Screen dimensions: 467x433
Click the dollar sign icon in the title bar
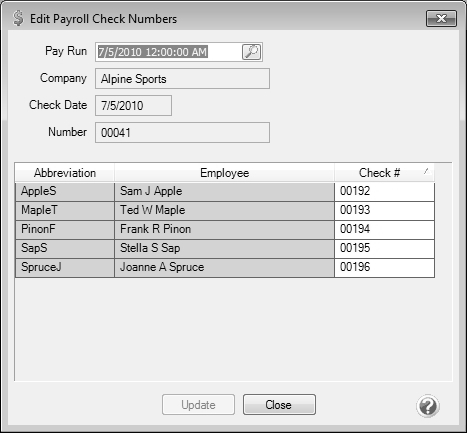pos(18,18)
